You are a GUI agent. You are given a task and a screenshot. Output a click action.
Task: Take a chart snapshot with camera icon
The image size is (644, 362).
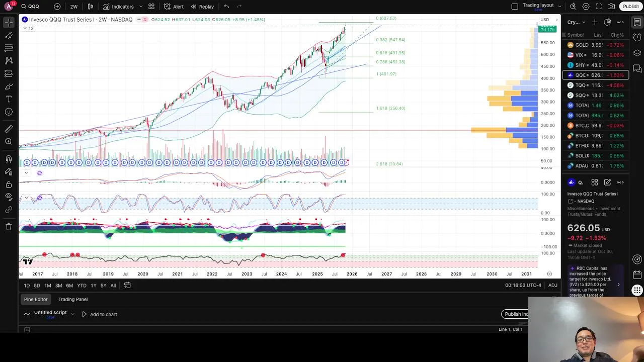tap(611, 7)
